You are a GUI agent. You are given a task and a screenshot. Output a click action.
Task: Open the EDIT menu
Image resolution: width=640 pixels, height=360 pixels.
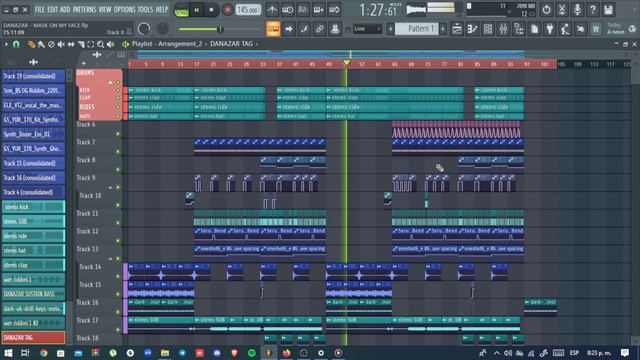tap(52, 9)
